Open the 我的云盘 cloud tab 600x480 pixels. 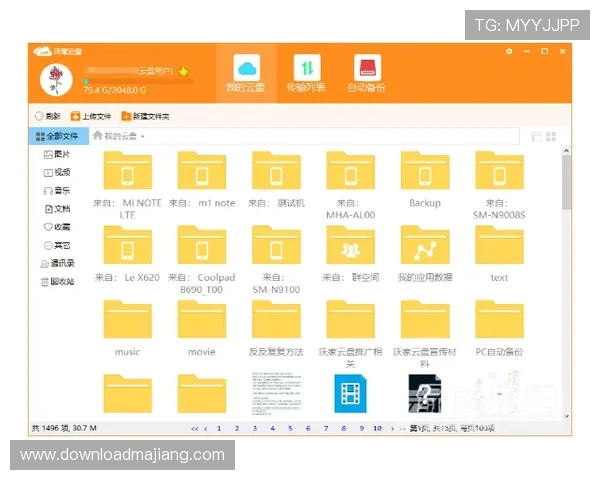[x=246, y=74]
